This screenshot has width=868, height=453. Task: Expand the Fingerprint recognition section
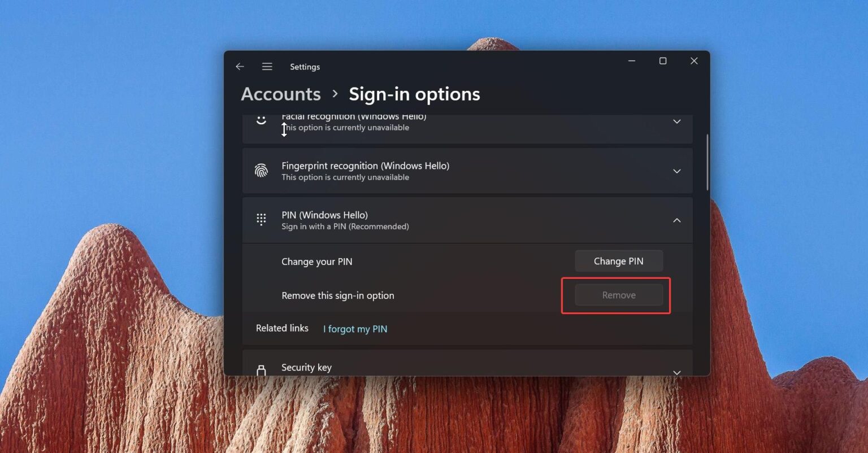coord(676,171)
